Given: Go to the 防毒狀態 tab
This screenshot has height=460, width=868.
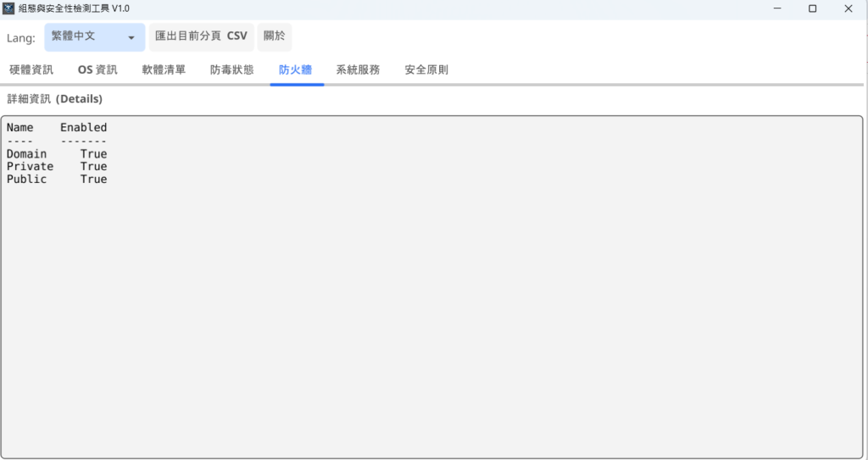Looking at the screenshot, I should point(231,69).
